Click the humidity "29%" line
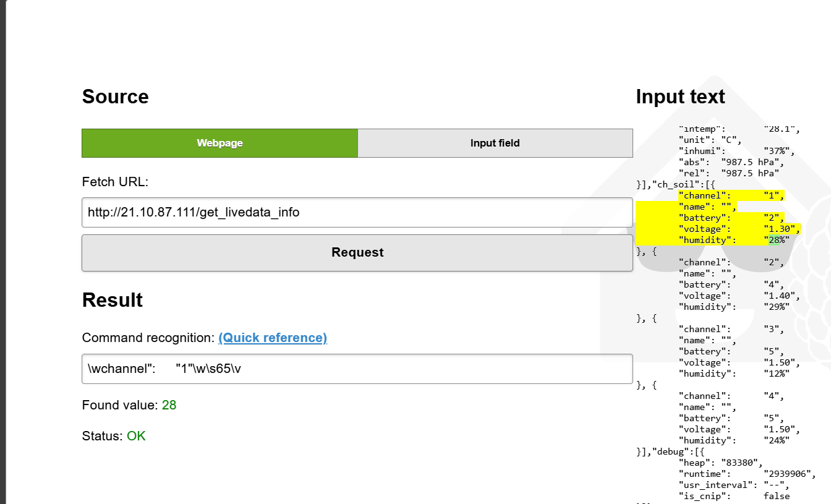The height and width of the screenshot is (504, 831). 734,307
